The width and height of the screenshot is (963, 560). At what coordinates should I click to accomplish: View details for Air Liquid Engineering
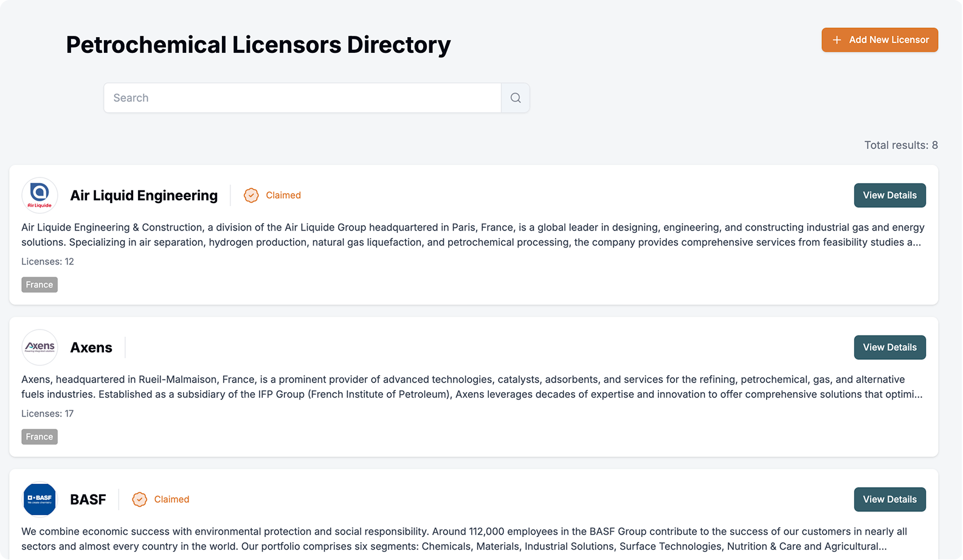(889, 195)
